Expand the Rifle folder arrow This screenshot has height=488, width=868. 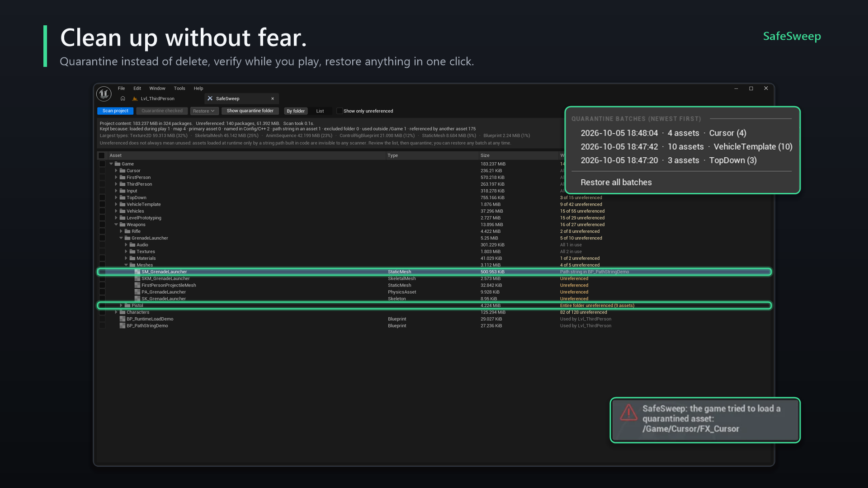pos(121,231)
